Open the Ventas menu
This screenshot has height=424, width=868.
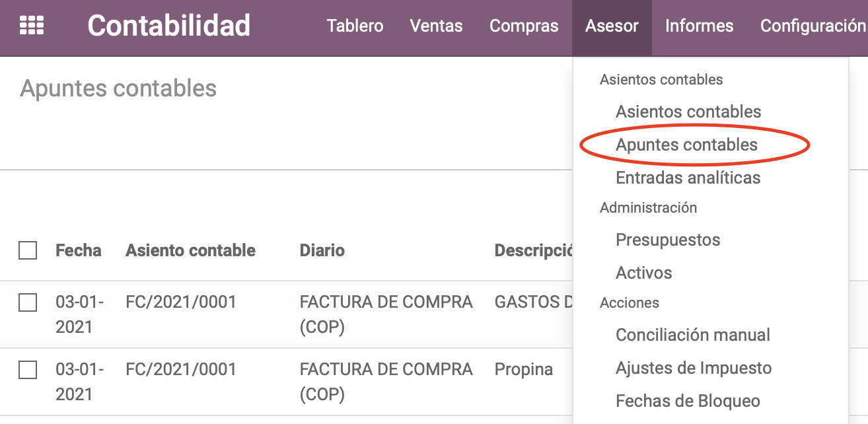click(x=436, y=26)
